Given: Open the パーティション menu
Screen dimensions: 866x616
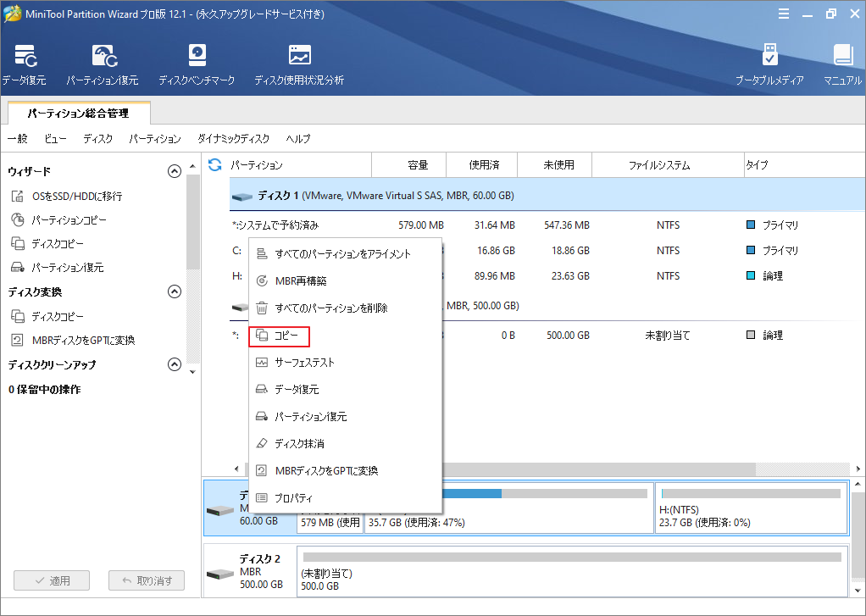Looking at the screenshot, I should 154,139.
